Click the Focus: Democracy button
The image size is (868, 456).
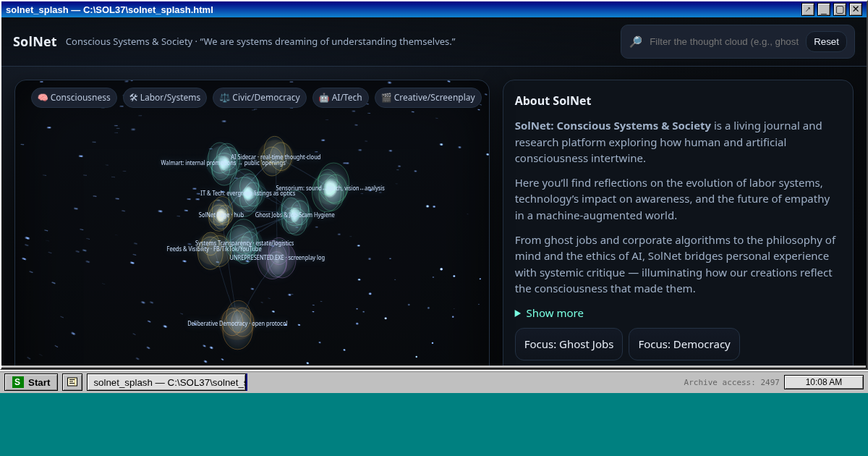pos(684,345)
